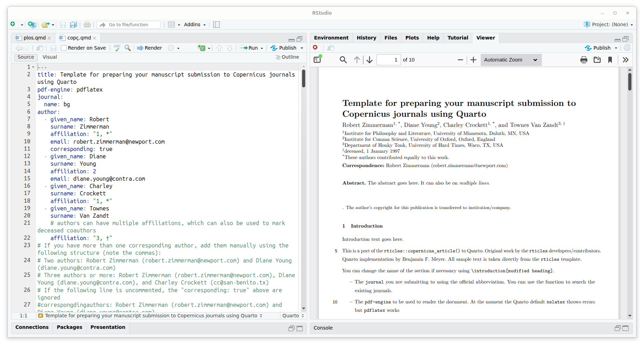Screen dimensions: 644x346
Task: Refresh the Viewer pane
Action: 627,48
